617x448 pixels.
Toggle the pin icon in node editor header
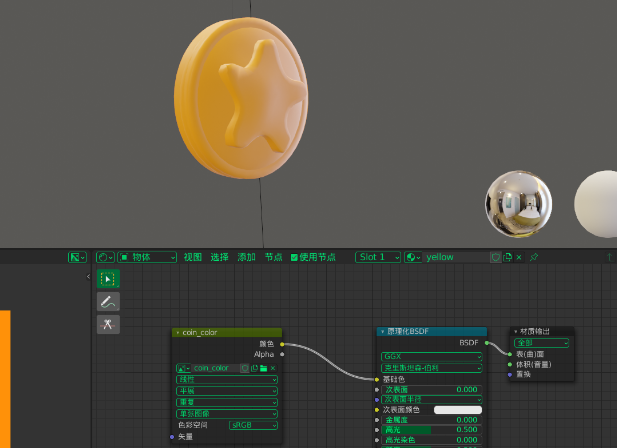click(534, 257)
